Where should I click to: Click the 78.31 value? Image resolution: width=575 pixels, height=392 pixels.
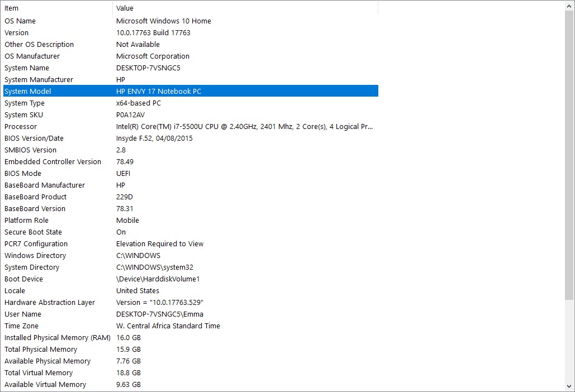coord(125,208)
